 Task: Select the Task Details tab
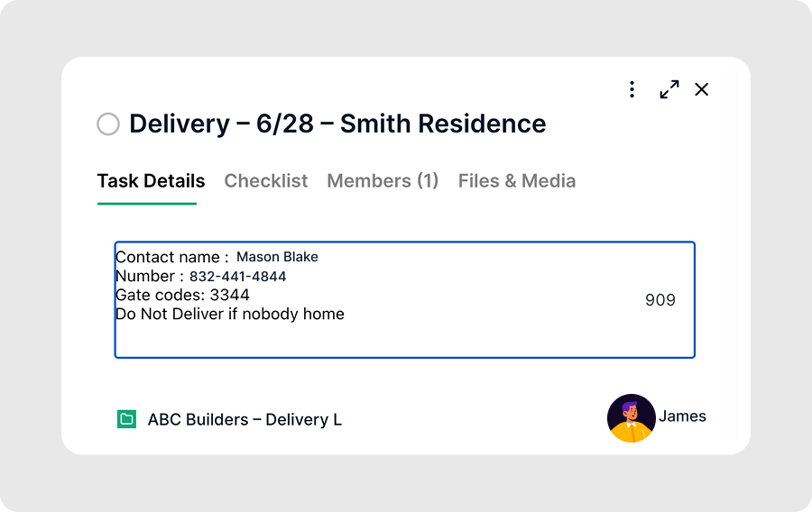151,181
